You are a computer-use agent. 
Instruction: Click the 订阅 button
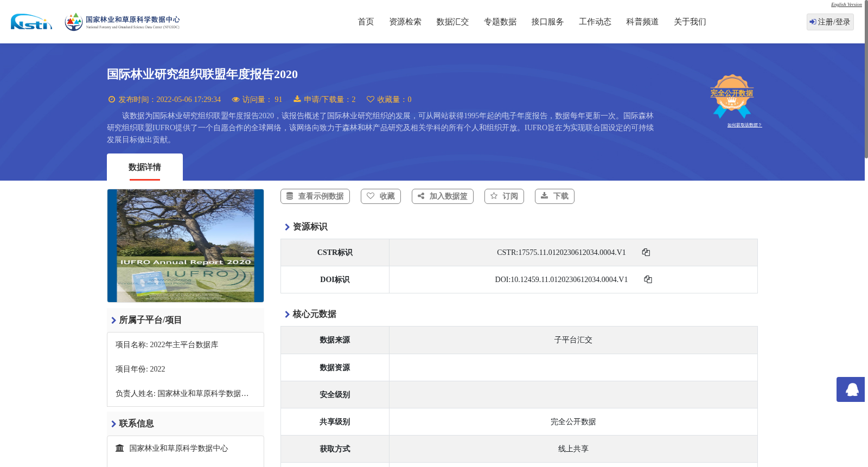pos(504,196)
